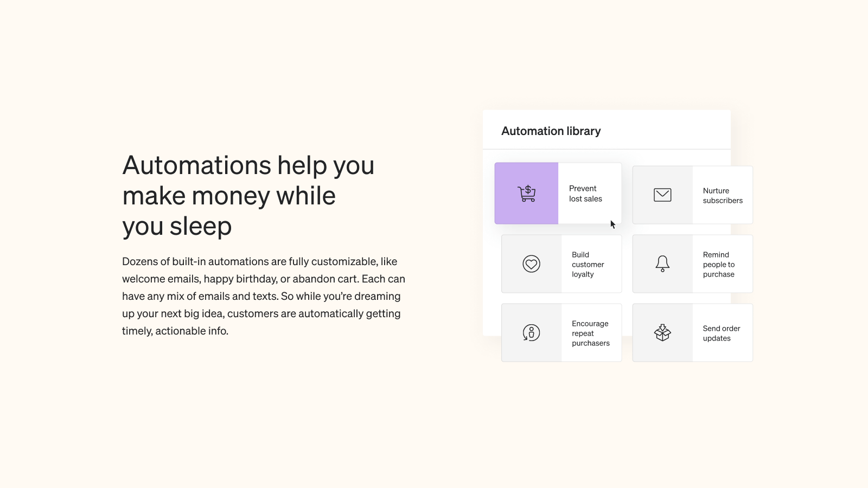Click the mouse pointer graphic near Prevent lost sales
868x488 pixels.
tap(612, 224)
